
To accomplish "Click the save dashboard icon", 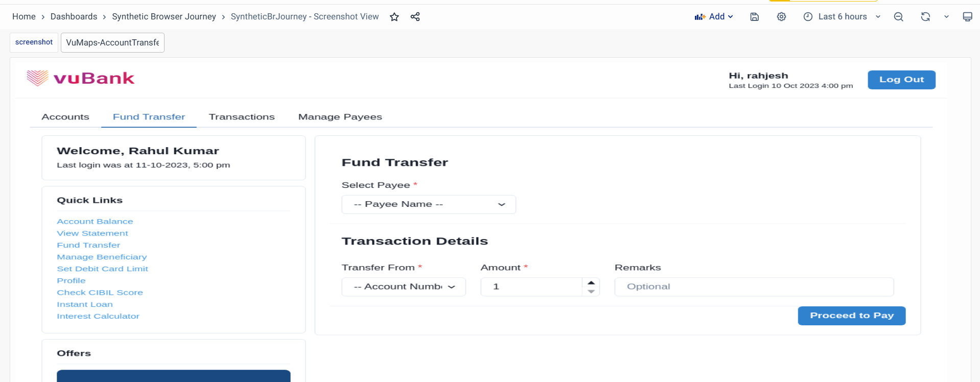I will [754, 17].
